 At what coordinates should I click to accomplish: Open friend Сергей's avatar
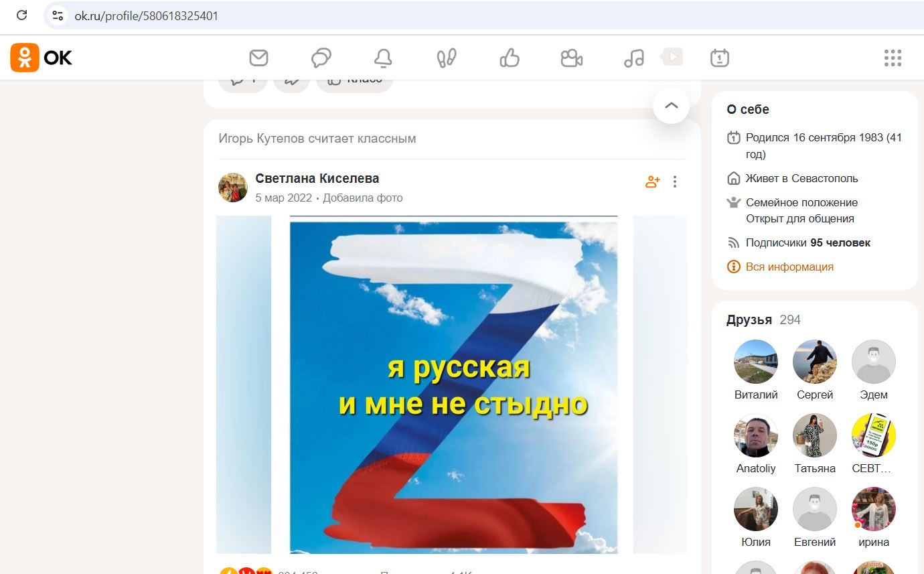(815, 362)
